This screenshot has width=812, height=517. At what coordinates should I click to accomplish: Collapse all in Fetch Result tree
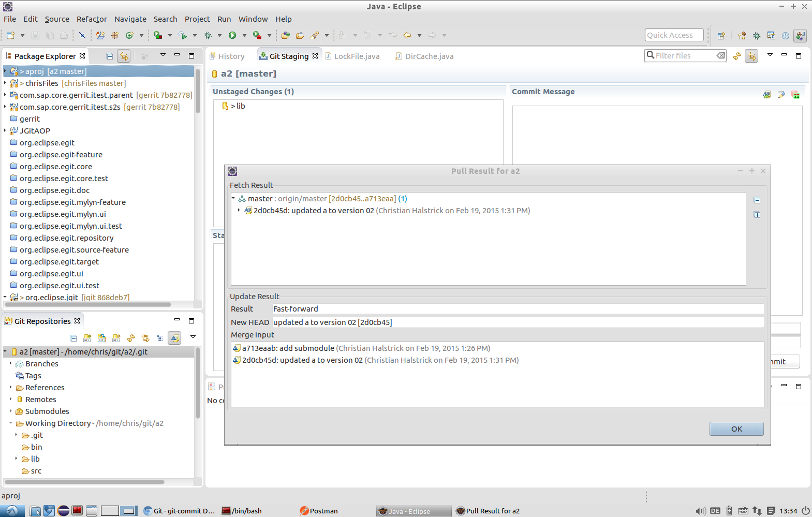[757, 200]
